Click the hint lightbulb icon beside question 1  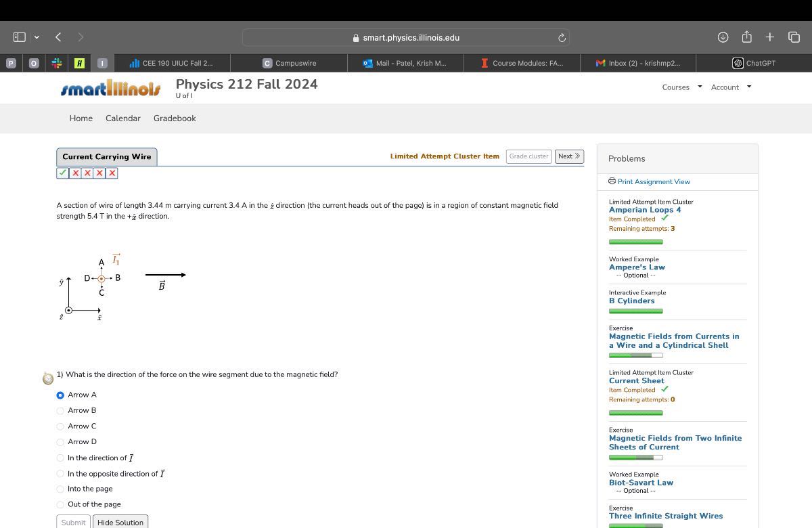[48, 378]
